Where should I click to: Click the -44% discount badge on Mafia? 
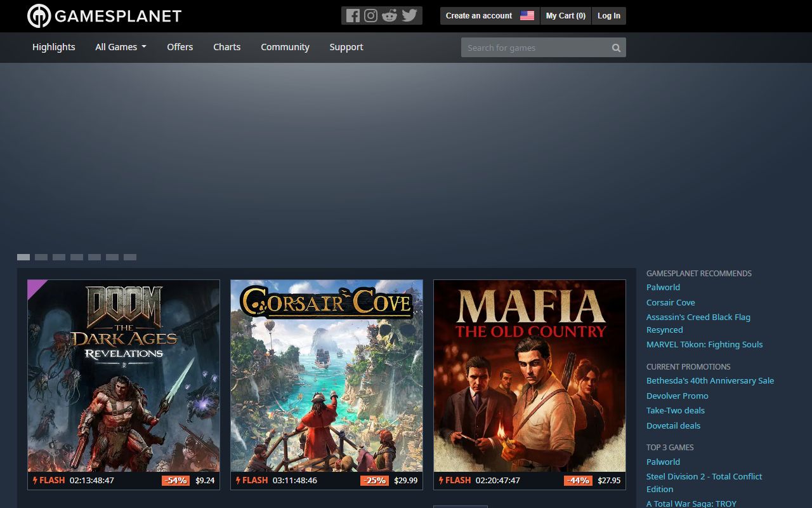[578, 481]
